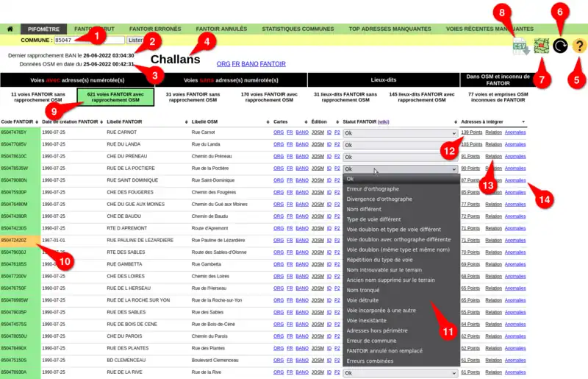Open help via yellow question mark icon

579,46
